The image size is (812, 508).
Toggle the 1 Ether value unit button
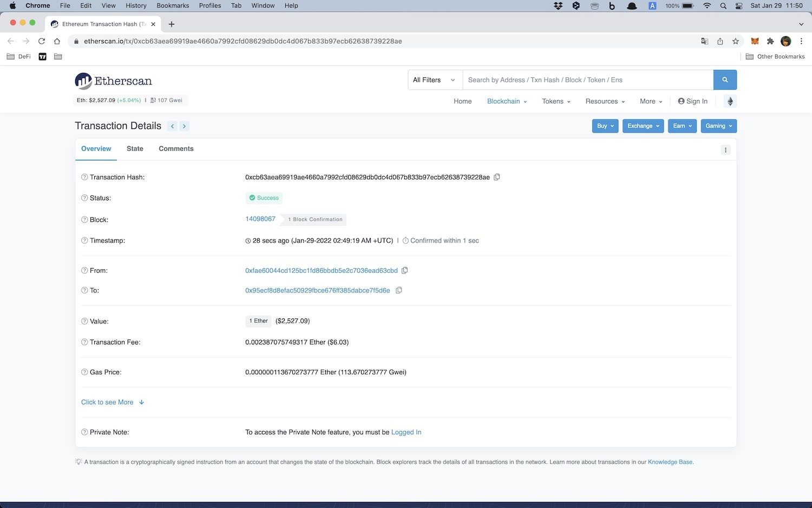(x=259, y=321)
